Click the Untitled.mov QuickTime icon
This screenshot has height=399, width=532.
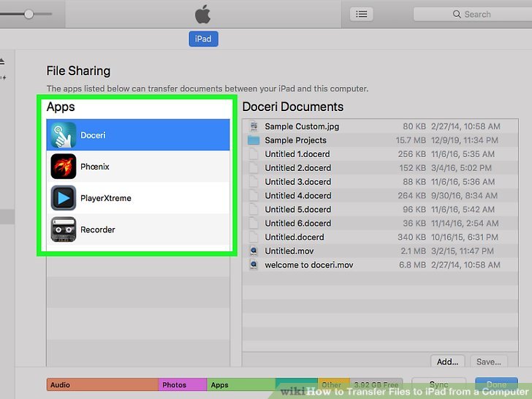click(x=254, y=251)
